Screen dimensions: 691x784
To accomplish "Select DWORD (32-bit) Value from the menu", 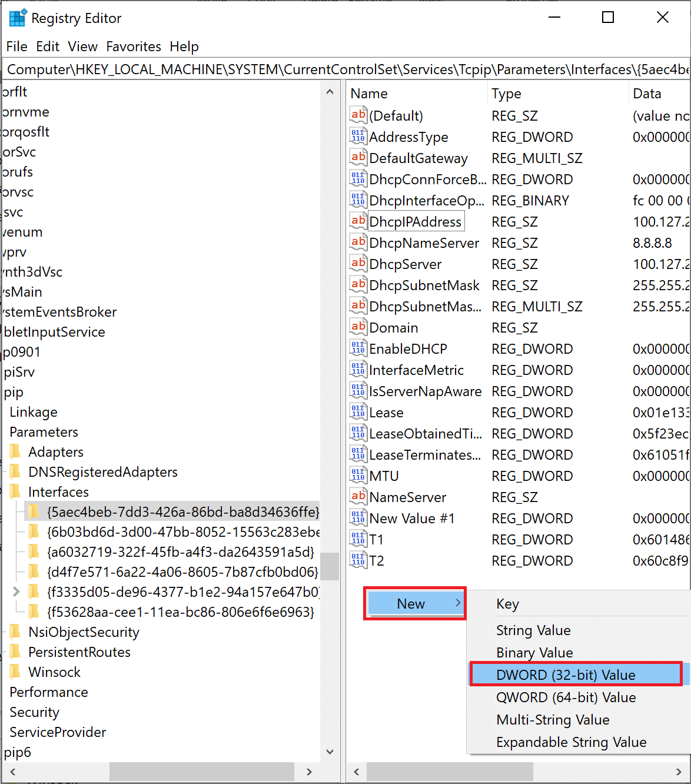I will [567, 674].
